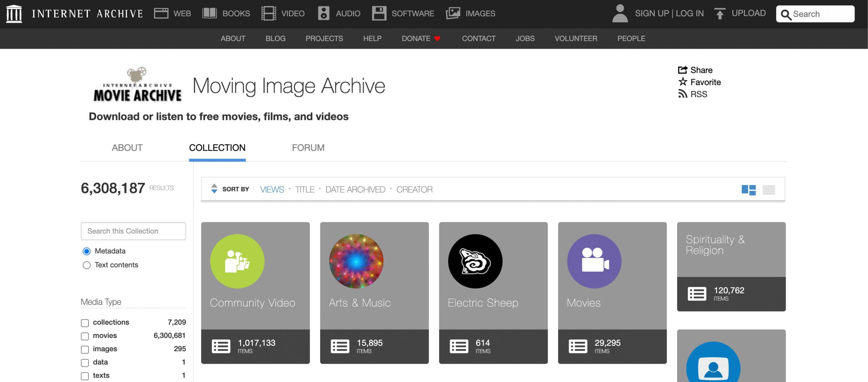Image resolution: width=868 pixels, height=382 pixels.
Task: Click the Electric Sheep collection title
Action: 483,302
